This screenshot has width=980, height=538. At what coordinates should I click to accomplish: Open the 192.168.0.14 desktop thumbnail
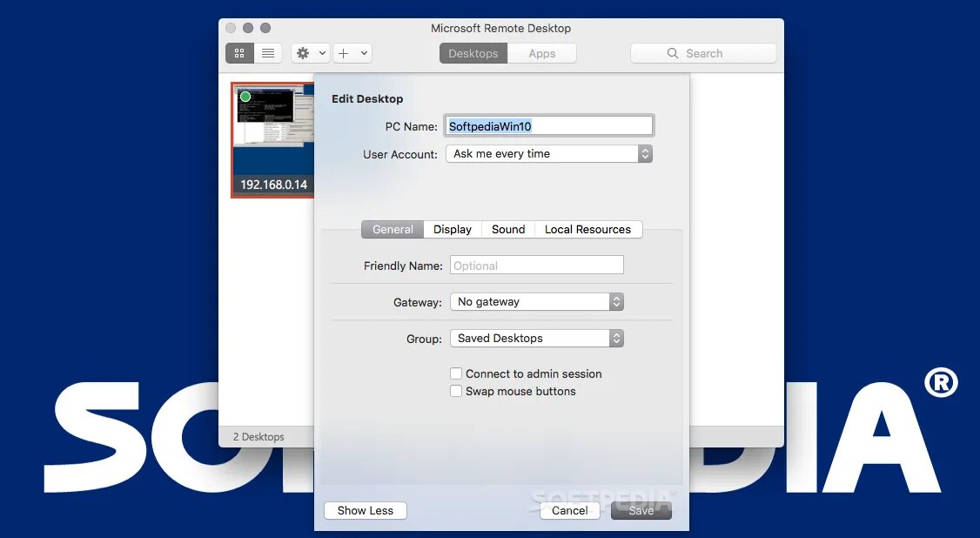click(x=272, y=140)
